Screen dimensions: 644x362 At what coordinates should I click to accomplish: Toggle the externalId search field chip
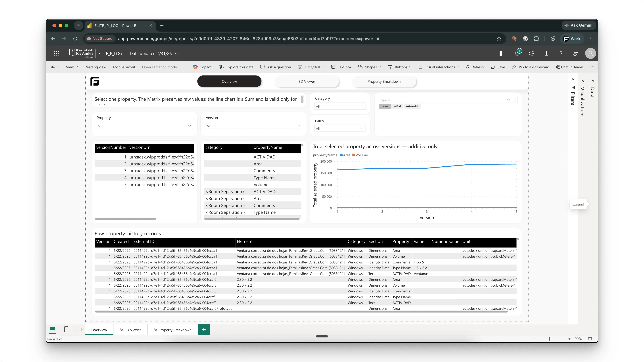412,106
